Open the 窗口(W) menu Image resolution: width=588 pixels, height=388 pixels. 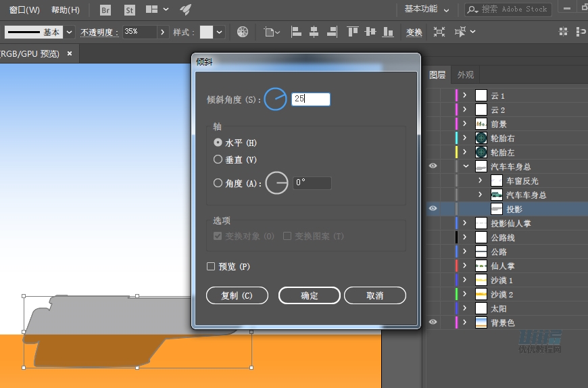(24, 10)
